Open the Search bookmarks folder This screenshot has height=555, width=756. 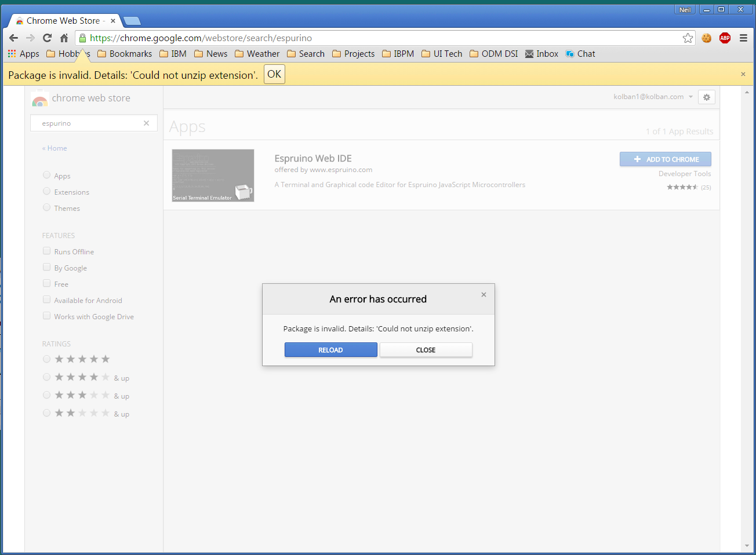click(x=306, y=54)
